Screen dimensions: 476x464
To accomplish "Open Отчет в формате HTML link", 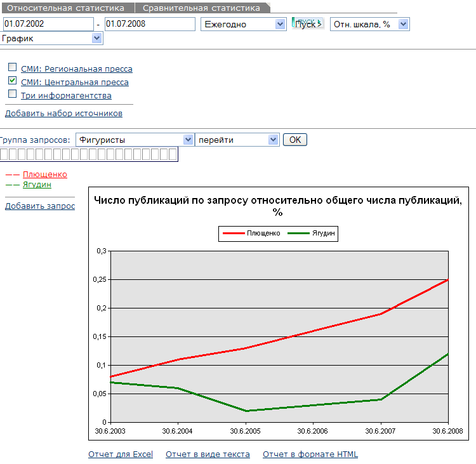I will [x=310, y=454].
